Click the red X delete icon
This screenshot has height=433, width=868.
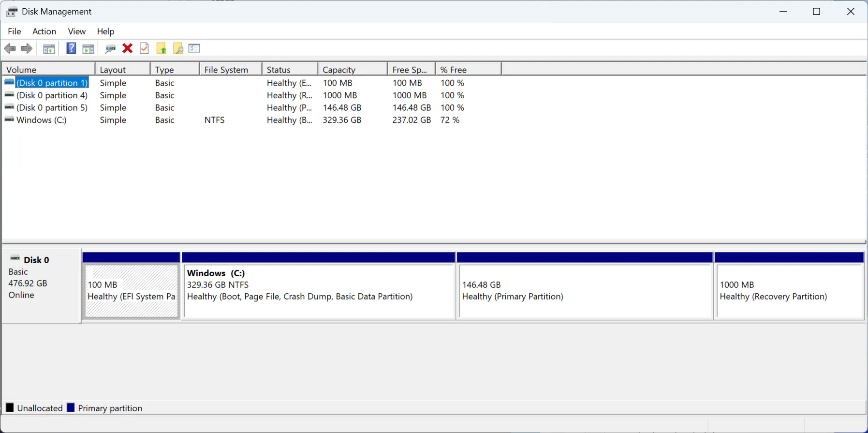(x=128, y=48)
